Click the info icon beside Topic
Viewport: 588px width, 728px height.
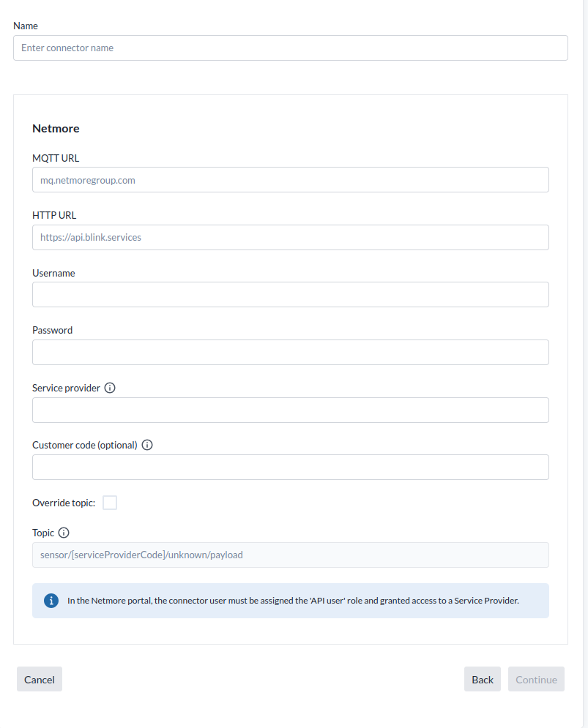pyautogui.click(x=64, y=533)
